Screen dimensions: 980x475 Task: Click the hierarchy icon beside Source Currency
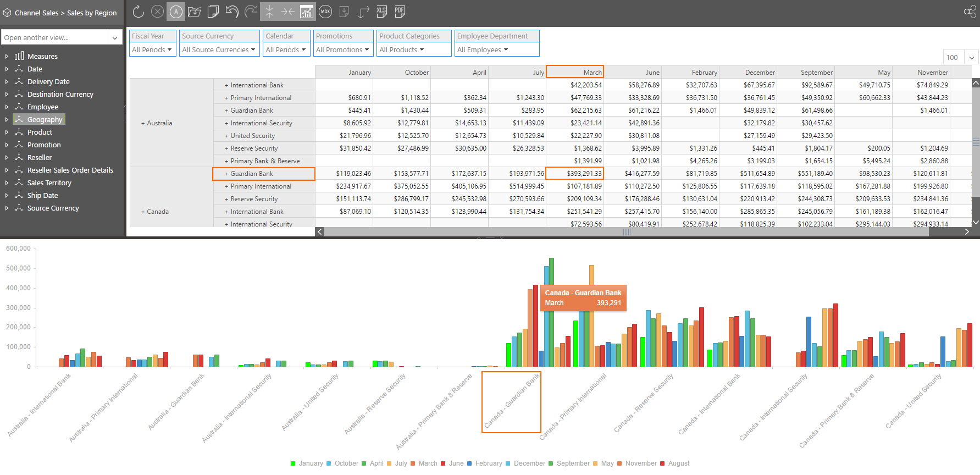click(x=19, y=208)
